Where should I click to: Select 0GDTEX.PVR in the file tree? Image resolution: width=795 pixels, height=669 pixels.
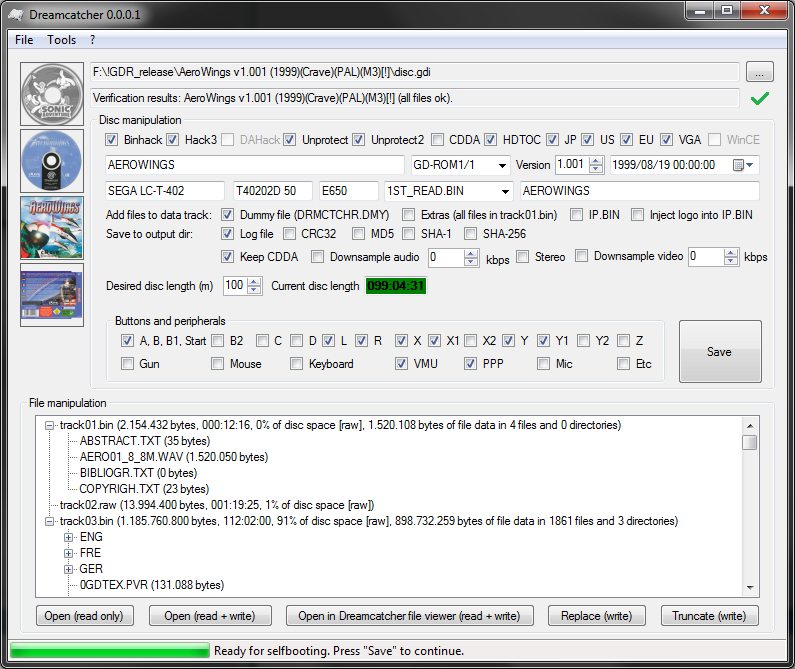pyautogui.click(x=152, y=585)
